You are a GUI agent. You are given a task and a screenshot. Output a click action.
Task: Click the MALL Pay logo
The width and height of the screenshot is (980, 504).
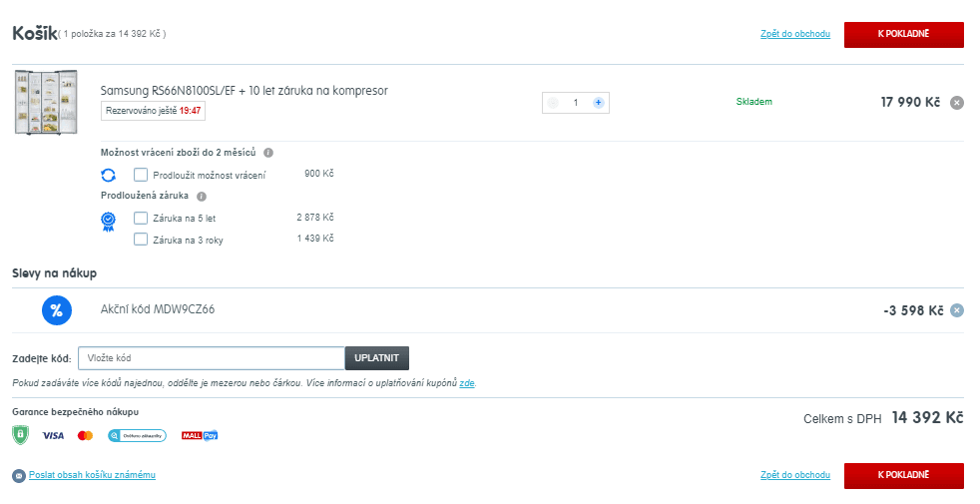point(200,436)
